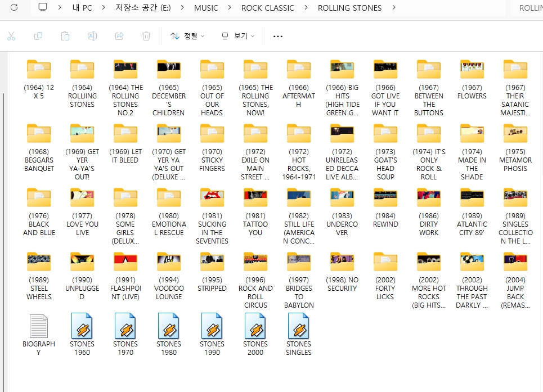
Task: Open the 정렬 sort dropdown
Action: (187, 36)
